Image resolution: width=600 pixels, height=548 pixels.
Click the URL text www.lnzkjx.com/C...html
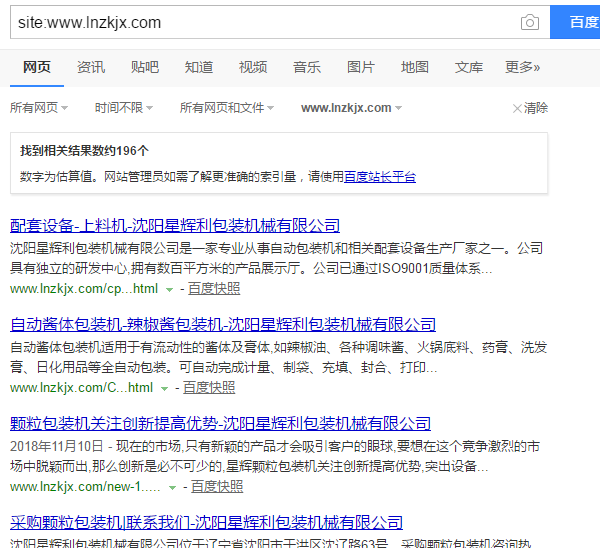tap(82, 388)
